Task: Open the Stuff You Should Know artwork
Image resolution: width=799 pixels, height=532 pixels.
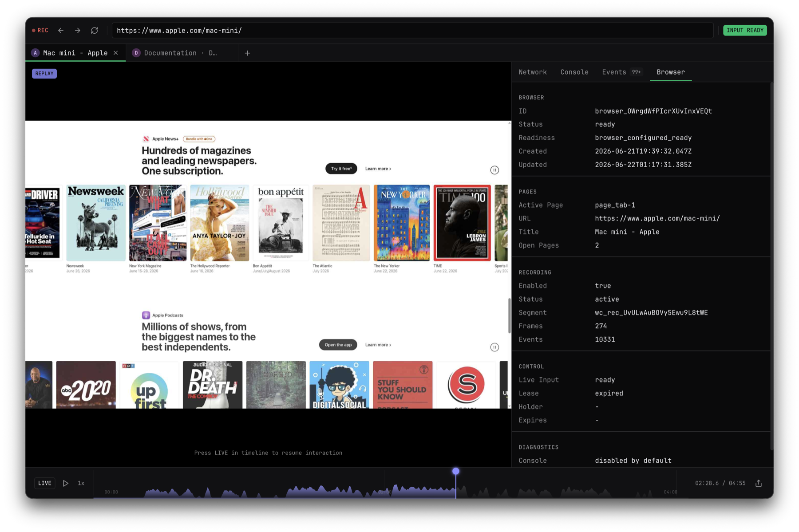Action: (x=403, y=385)
